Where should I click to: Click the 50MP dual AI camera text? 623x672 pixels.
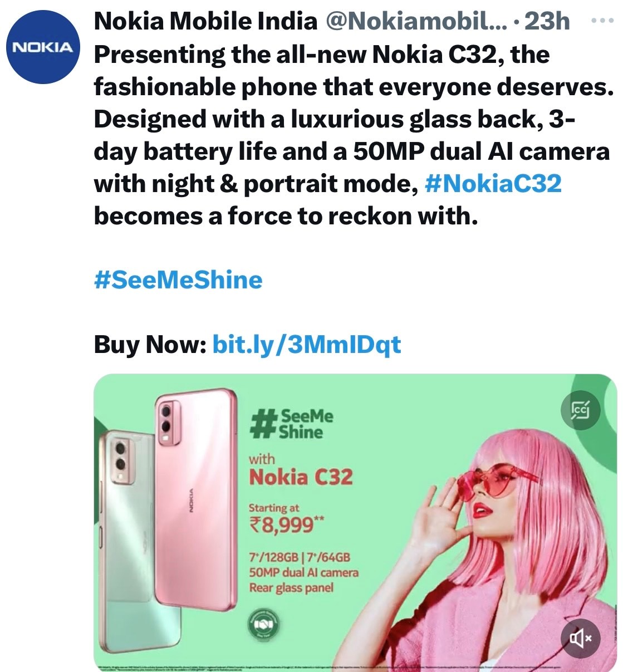(304, 572)
